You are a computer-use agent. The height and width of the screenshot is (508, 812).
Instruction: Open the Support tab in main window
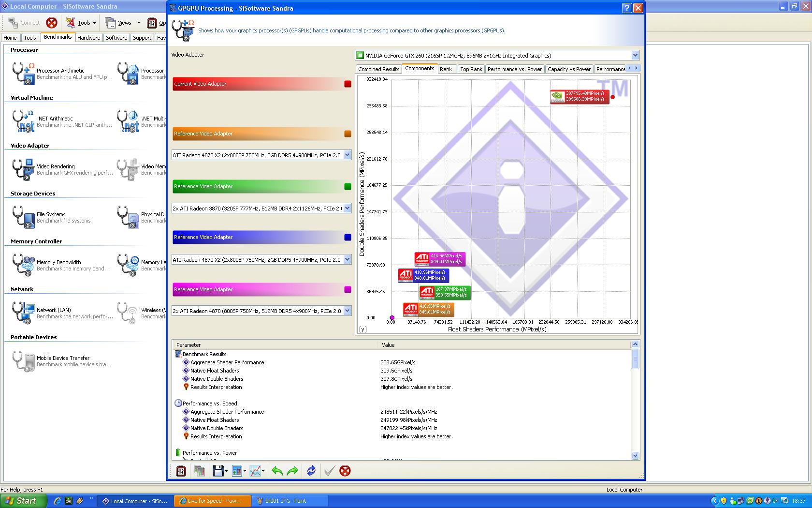coord(142,38)
